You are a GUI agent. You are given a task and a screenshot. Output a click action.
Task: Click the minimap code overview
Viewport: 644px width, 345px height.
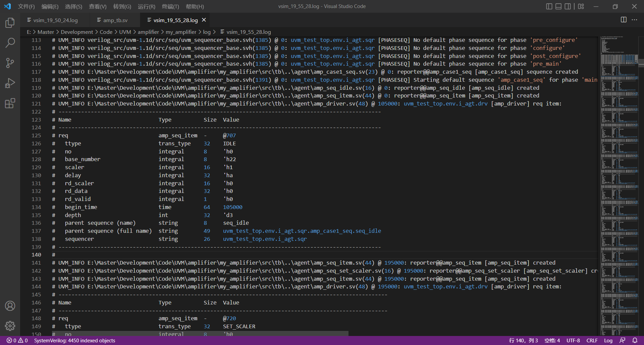tap(619, 186)
